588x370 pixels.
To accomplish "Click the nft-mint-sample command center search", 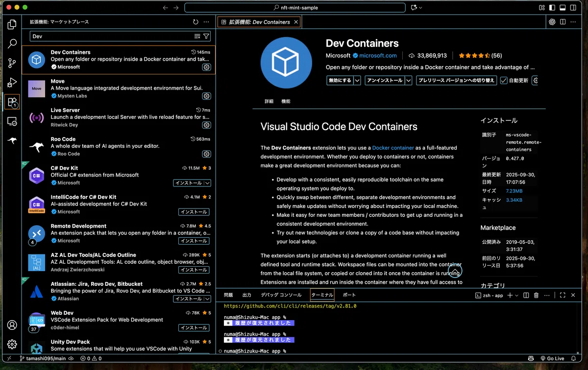I will click(295, 7).
